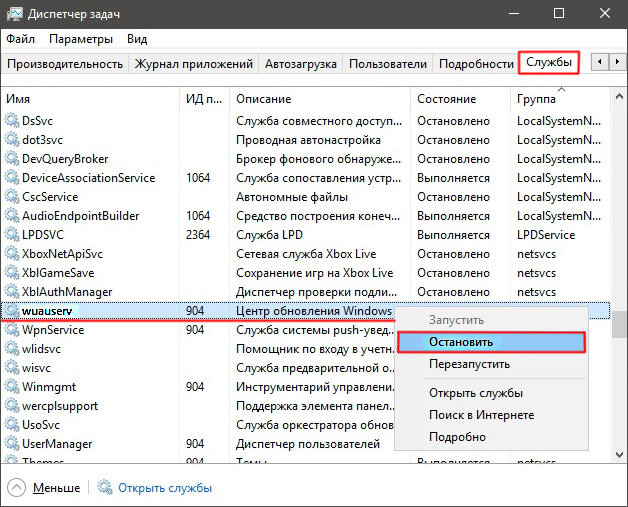The width and height of the screenshot is (628, 507).
Task: Choose Перезапустить in the context menu
Action: (x=492, y=364)
